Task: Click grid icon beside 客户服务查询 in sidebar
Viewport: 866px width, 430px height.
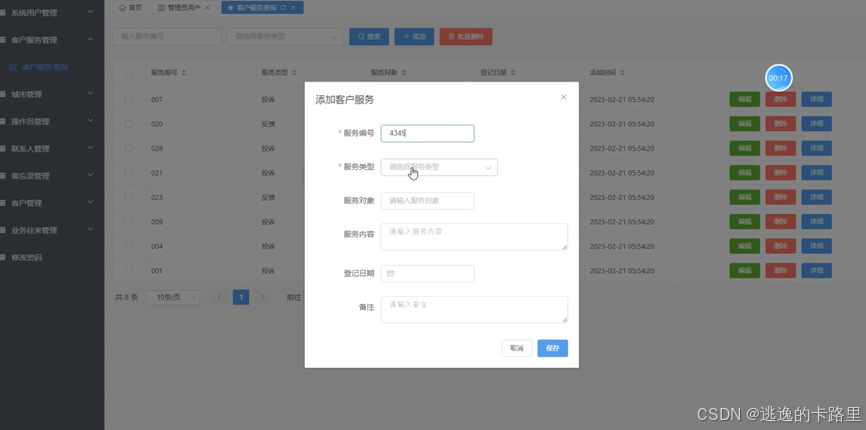Action: (x=13, y=67)
